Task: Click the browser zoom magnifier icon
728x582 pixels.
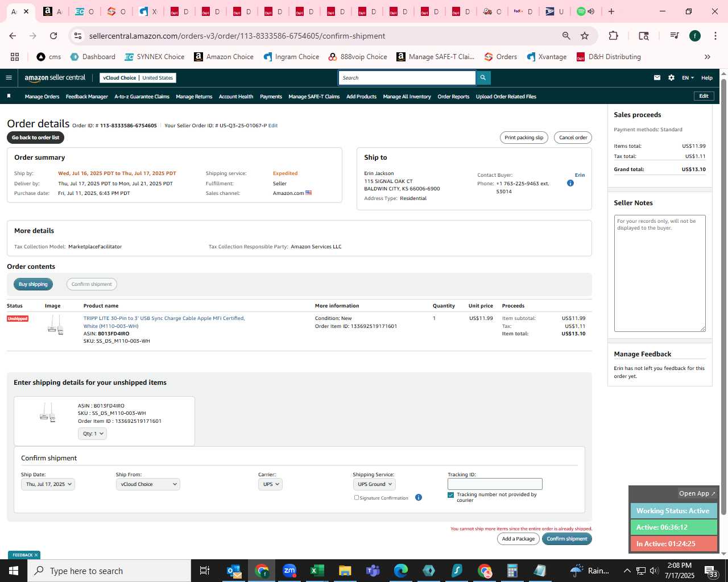Action: coord(566,36)
